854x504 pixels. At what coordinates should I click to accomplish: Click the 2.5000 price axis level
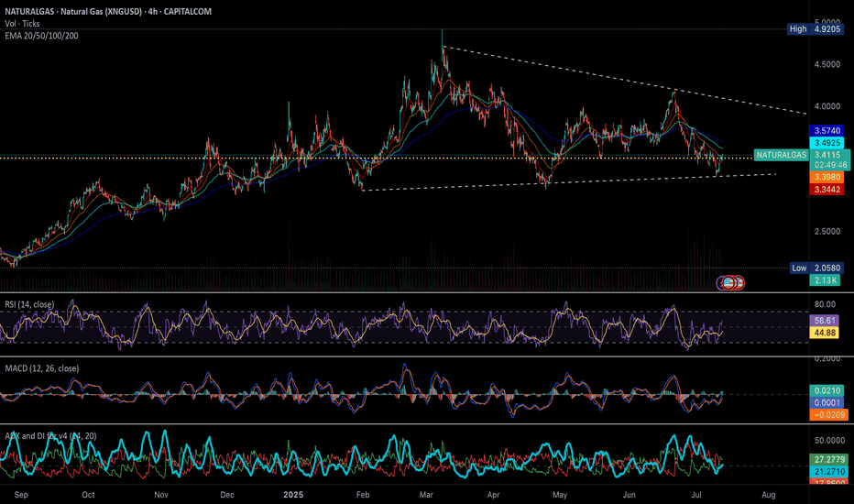point(827,232)
